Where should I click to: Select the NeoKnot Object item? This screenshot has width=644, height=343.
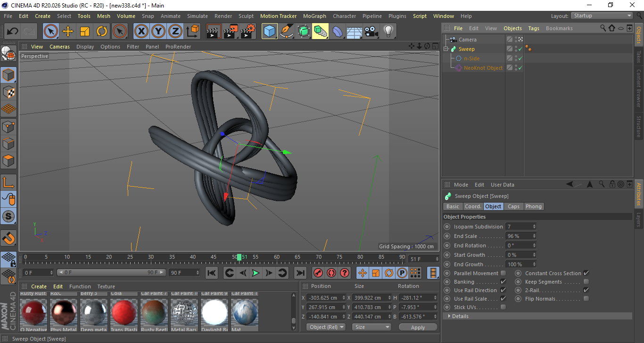pyautogui.click(x=483, y=68)
